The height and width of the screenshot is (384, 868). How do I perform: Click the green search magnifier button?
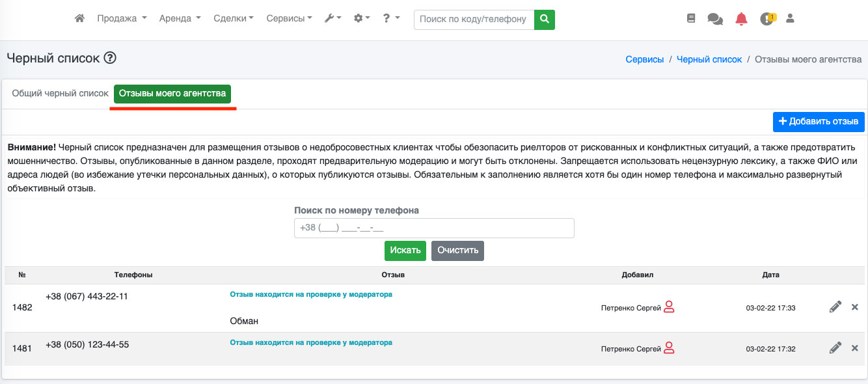545,19
